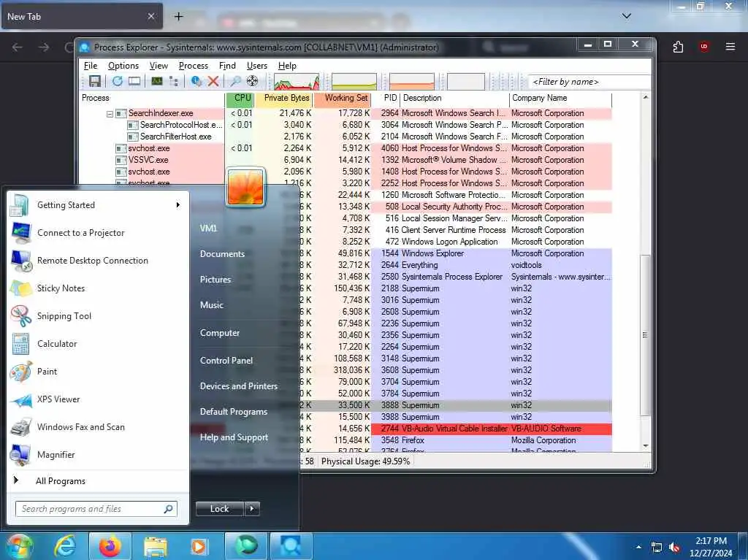This screenshot has height=560, width=748.
Task: Open the yellow commit history mini graph
Action: [354, 82]
